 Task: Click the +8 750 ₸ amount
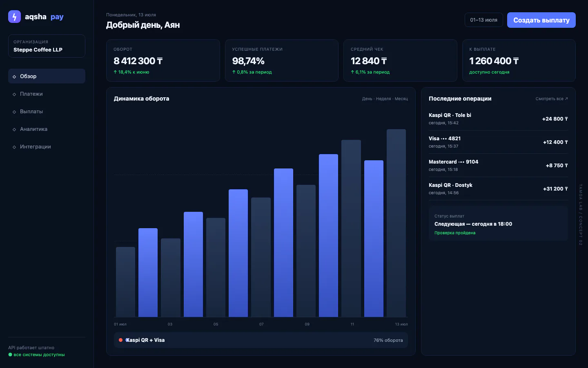[x=557, y=166]
